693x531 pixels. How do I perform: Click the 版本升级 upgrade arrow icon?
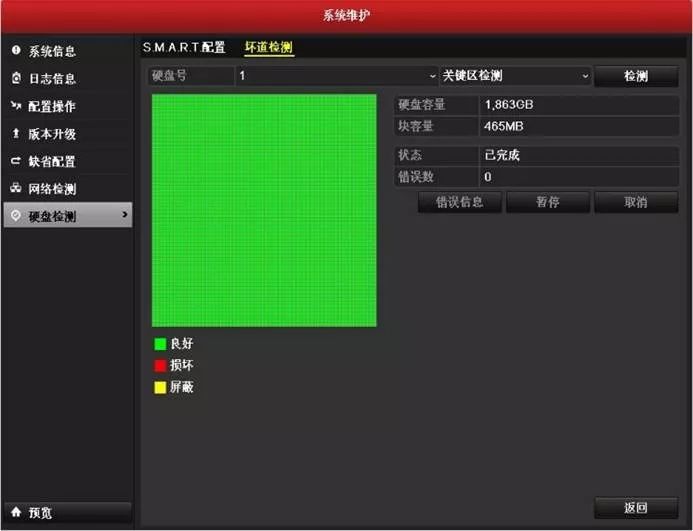tap(16, 133)
